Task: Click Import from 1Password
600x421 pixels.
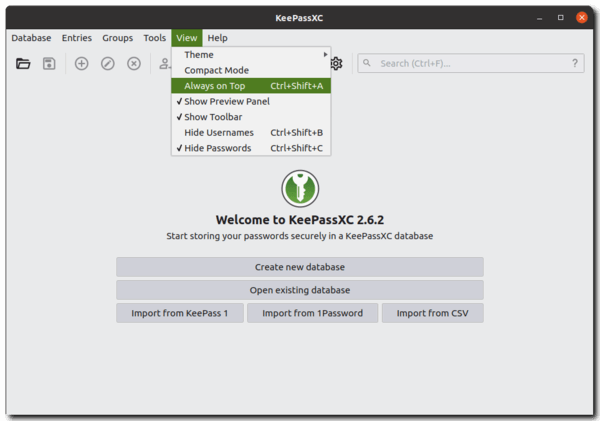Action: click(313, 313)
